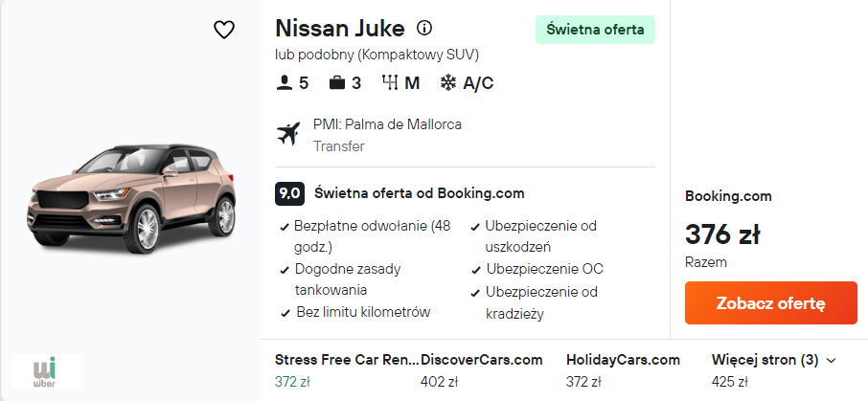The image size is (868, 401).
Task: Click the manual gearbox icon
Action: pos(389,83)
